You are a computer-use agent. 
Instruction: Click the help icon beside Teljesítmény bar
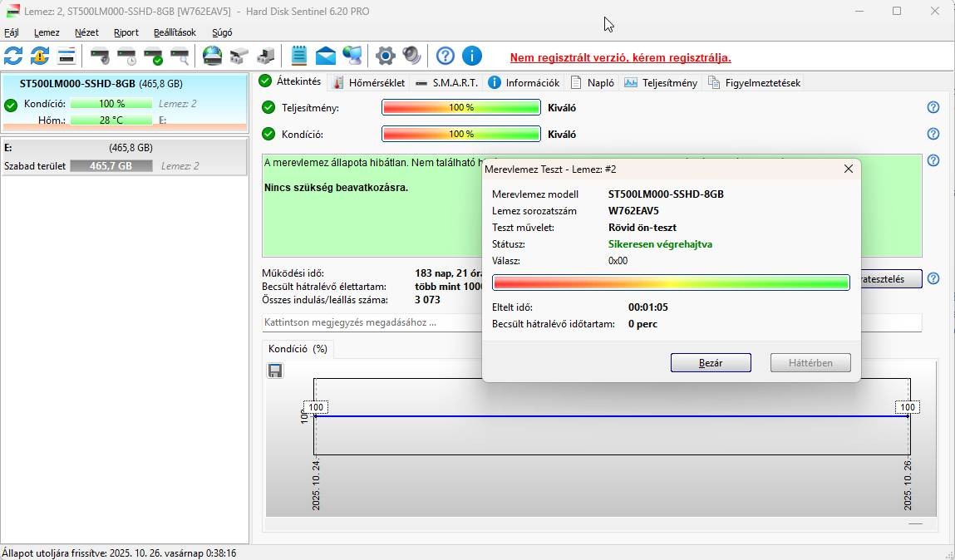pos(933,107)
